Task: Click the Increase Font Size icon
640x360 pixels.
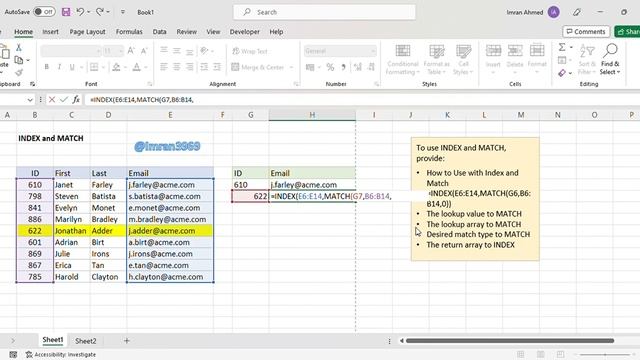Action: 131,51
